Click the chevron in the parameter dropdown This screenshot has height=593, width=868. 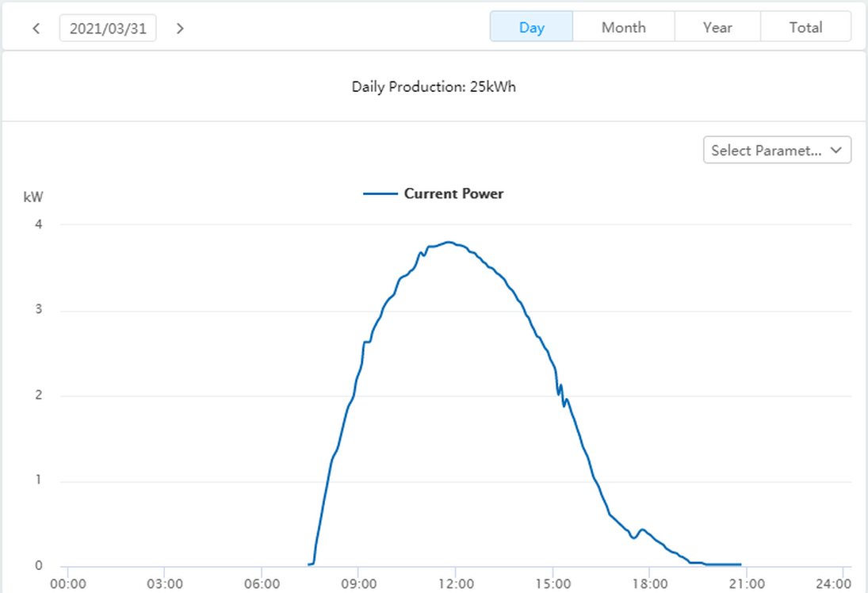[835, 150]
